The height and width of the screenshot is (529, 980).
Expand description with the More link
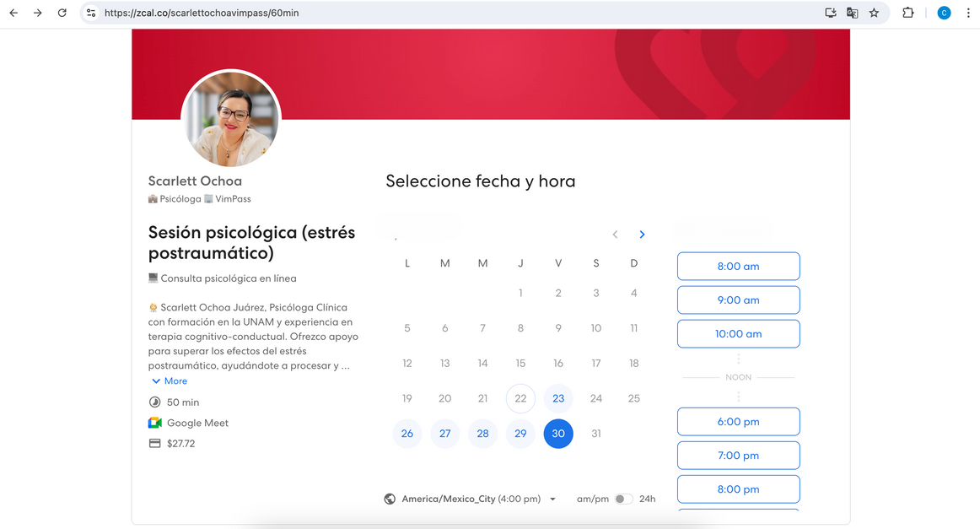(170, 381)
